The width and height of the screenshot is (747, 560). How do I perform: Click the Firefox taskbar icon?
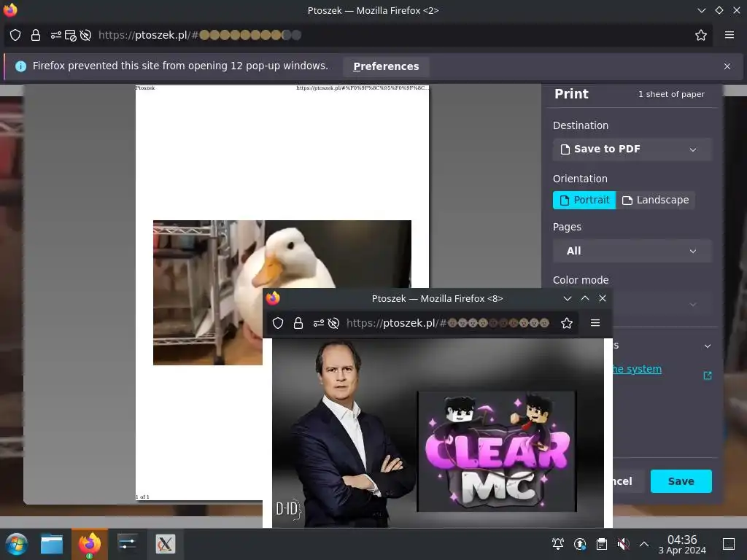click(x=90, y=544)
